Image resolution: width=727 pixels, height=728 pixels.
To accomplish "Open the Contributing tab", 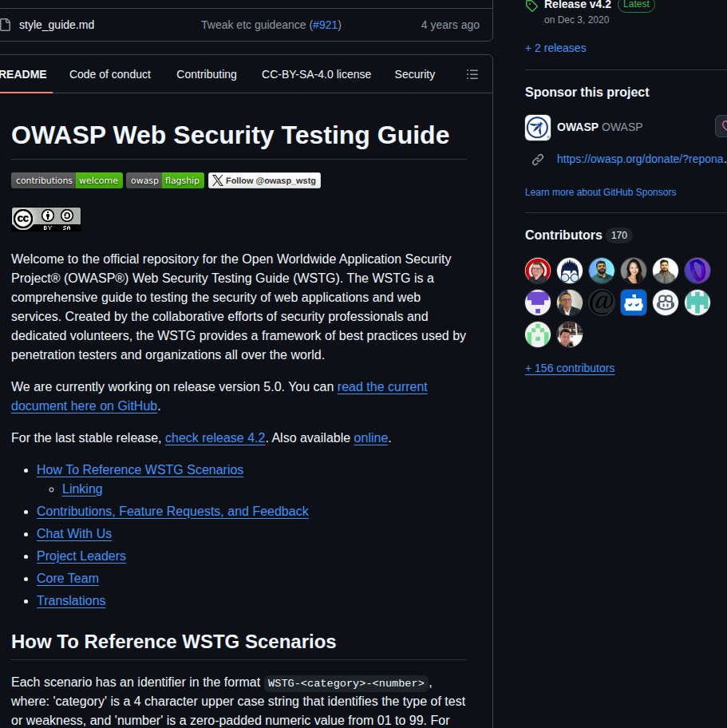I will 207,74.
